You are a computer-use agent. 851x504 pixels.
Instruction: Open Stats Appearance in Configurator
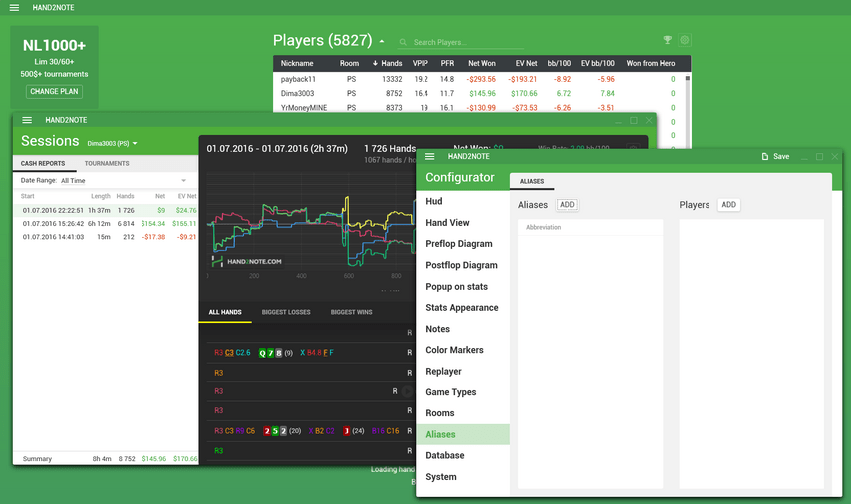coord(462,307)
